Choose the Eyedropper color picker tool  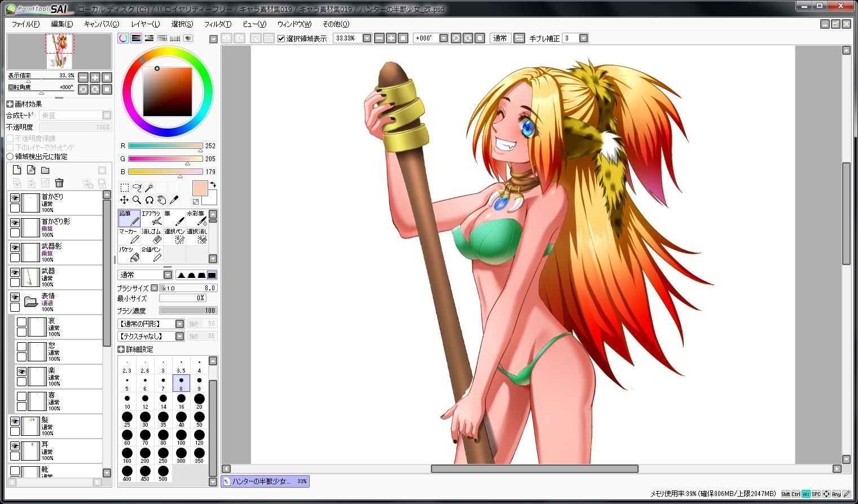(x=174, y=200)
